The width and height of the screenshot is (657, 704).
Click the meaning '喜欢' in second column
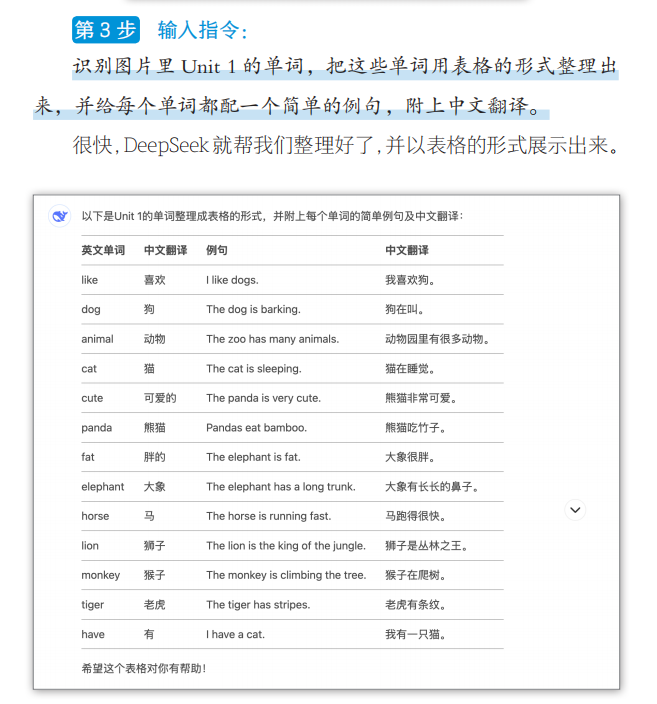coord(154,280)
